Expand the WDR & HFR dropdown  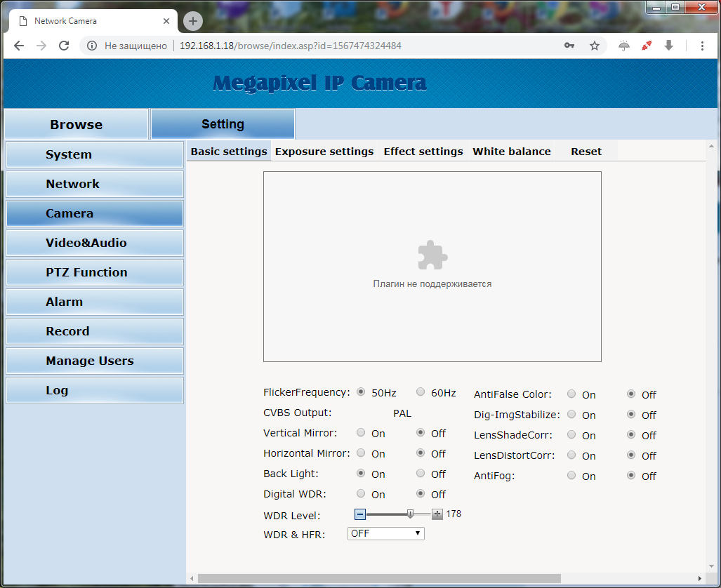(x=386, y=533)
